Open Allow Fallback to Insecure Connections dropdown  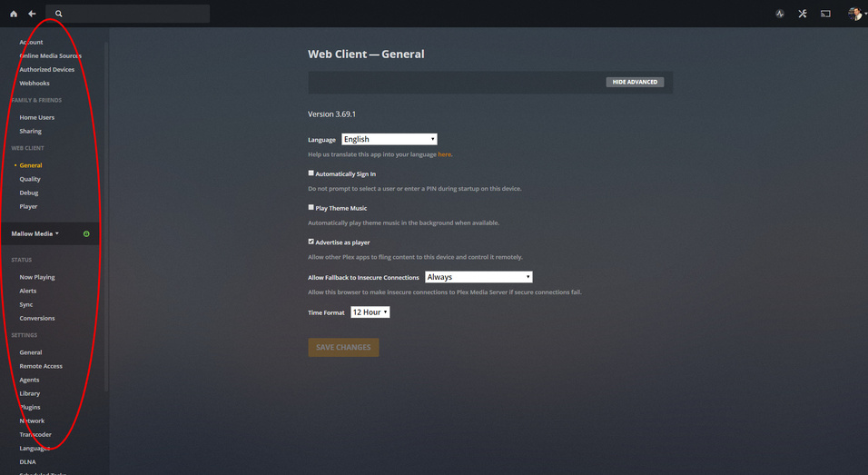click(x=478, y=277)
